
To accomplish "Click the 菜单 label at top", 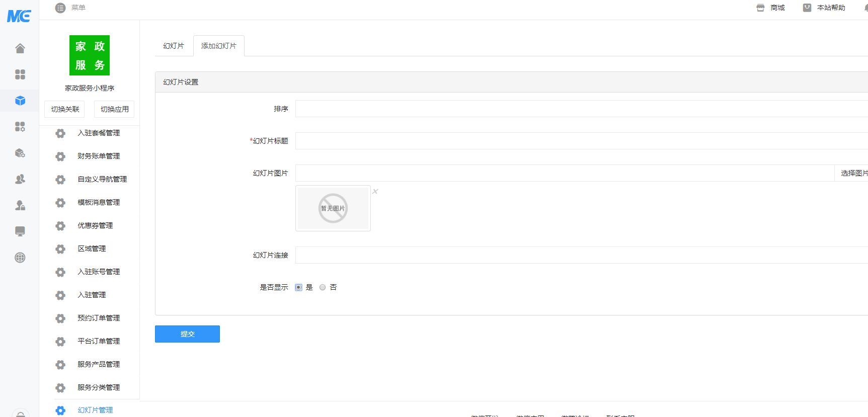I will point(78,8).
